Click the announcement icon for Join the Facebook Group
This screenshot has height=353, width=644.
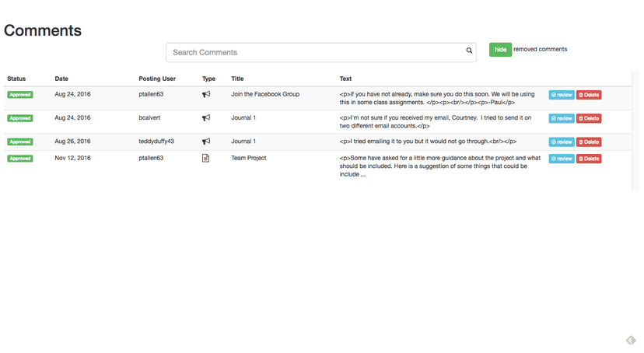click(206, 94)
